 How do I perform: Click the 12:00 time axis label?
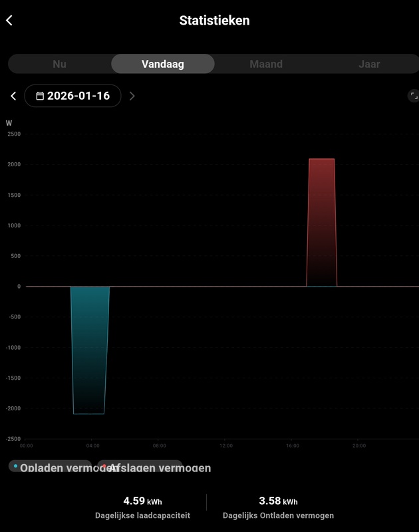[x=226, y=446]
